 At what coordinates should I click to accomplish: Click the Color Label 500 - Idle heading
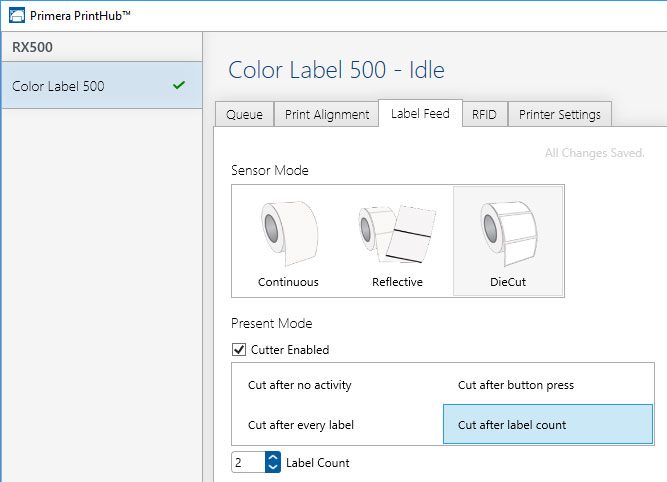[336, 70]
